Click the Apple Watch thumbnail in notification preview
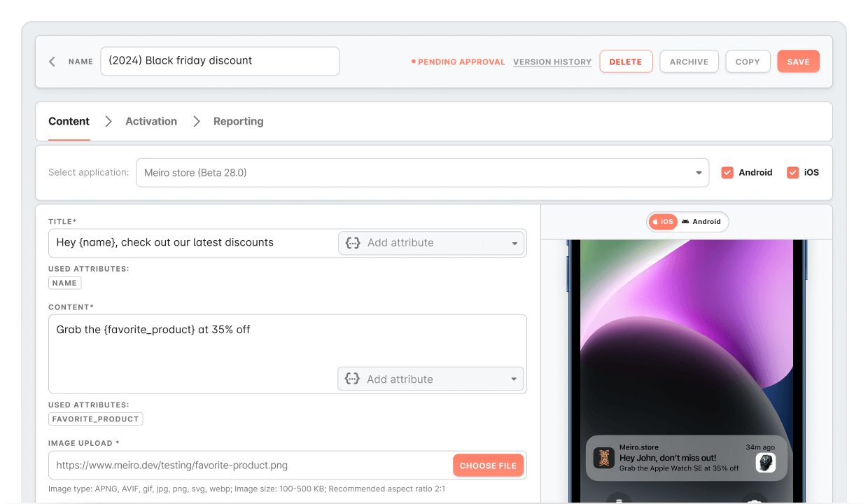Screen dimensions: 868x504 pos(766,463)
